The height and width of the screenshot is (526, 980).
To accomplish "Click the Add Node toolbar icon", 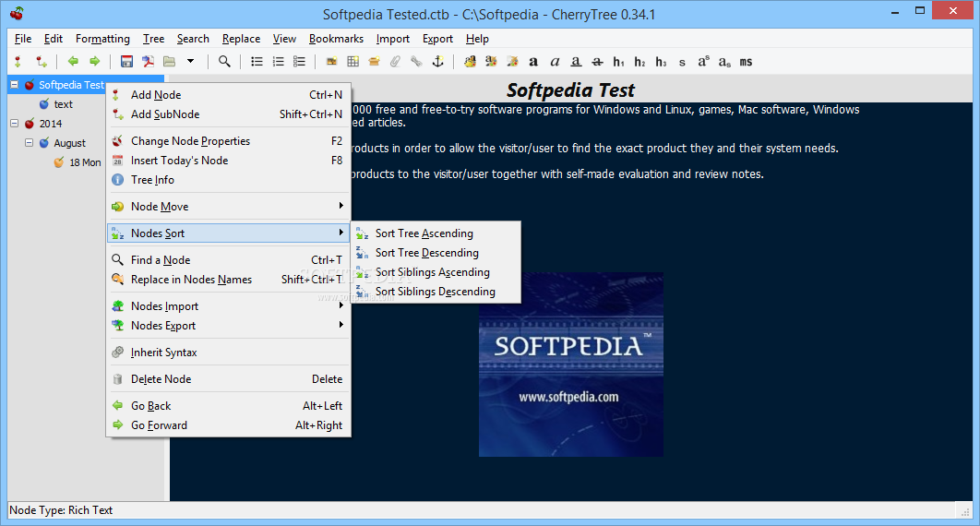I will click(18, 61).
